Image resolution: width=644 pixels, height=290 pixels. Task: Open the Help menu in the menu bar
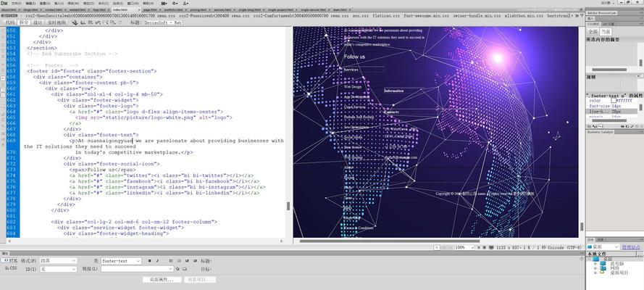(149, 4)
